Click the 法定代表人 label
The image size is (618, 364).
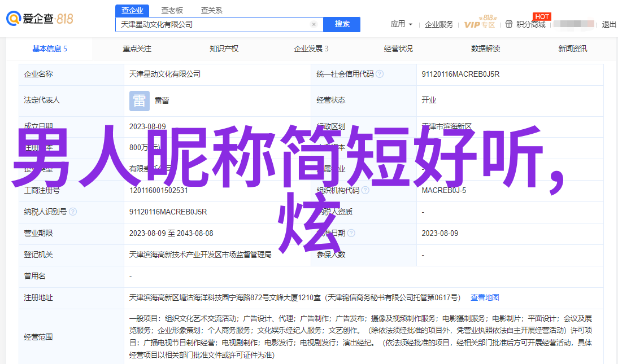click(42, 100)
